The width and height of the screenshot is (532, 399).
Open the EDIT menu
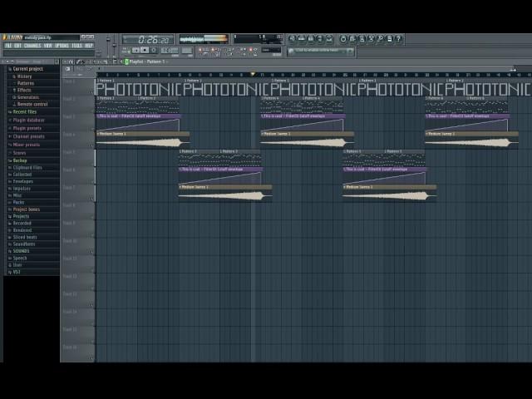click(17, 46)
